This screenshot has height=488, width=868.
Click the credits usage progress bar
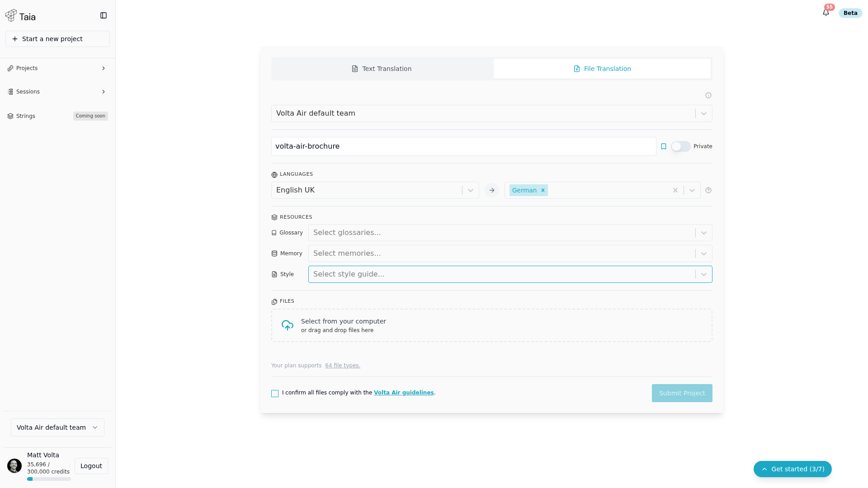pyautogui.click(x=49, y=479)
